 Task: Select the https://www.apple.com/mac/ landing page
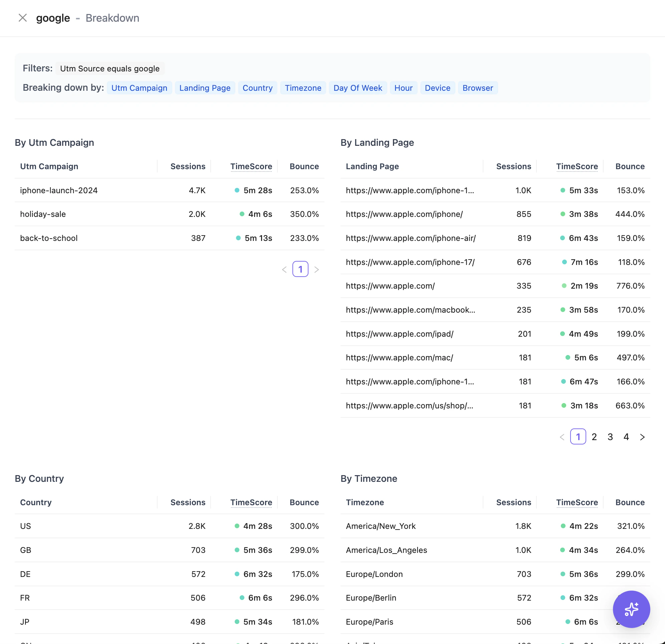pos(495,357)
